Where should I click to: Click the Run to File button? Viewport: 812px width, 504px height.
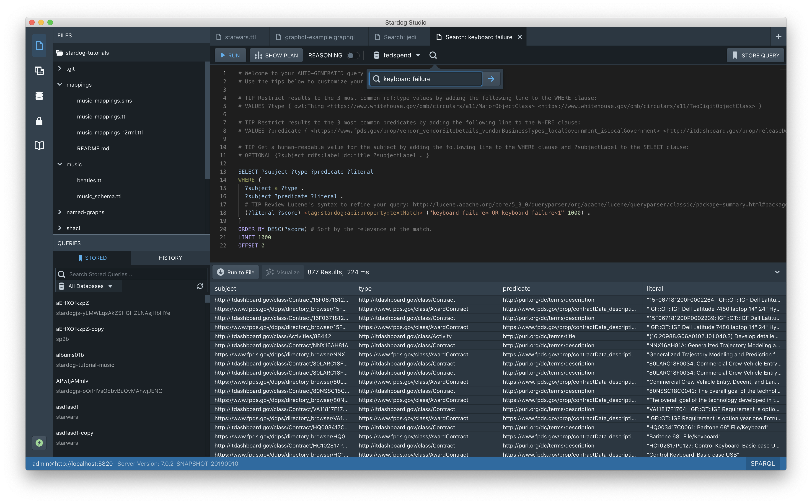pos(236,272)
